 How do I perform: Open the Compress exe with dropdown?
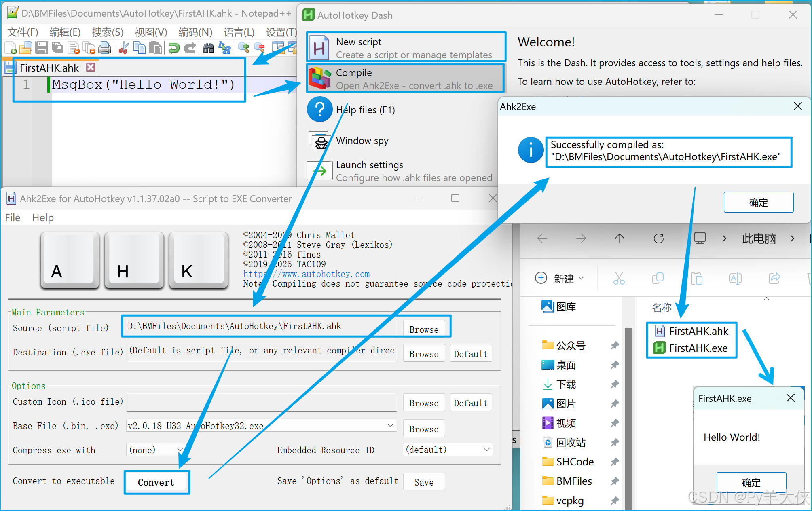pos(180,450)
